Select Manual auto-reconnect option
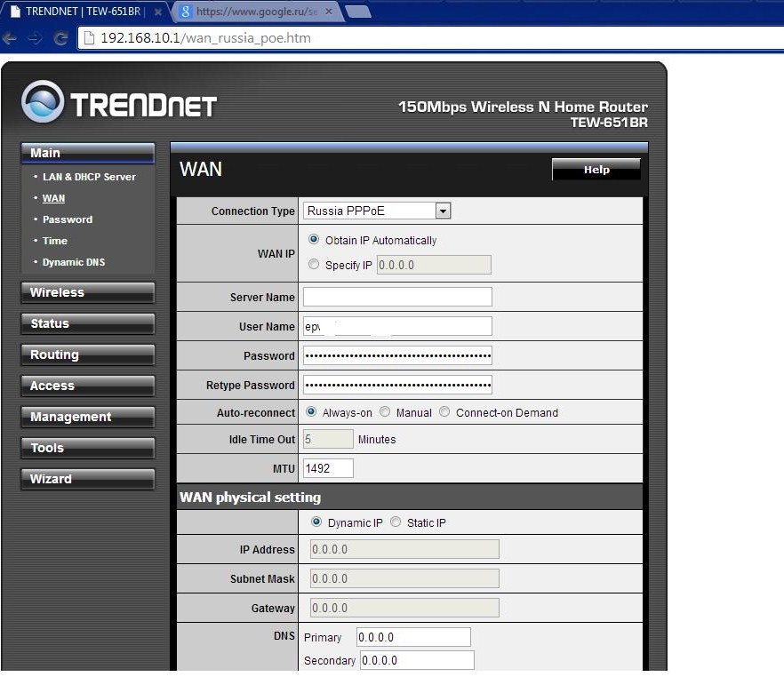The height and width of the screenshot is (677, 784). point(385,411)
